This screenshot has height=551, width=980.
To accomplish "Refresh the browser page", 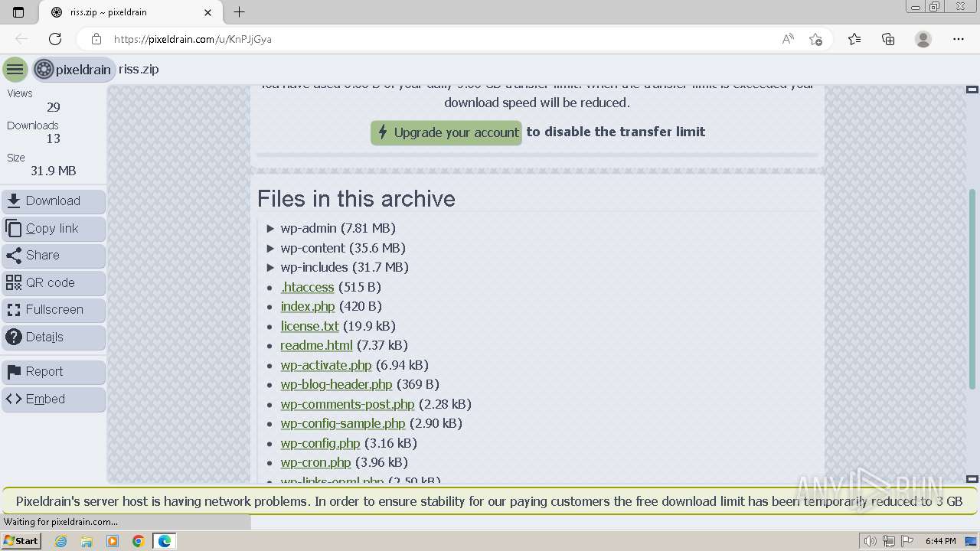I will pos(55,39).
